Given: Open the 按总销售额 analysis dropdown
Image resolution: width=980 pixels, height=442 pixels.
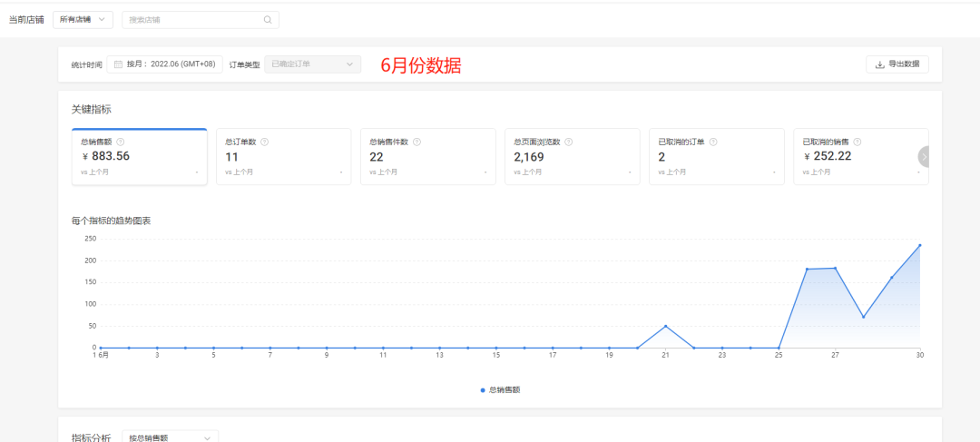Looking at the screenshot, I should [x=170, y=437].
